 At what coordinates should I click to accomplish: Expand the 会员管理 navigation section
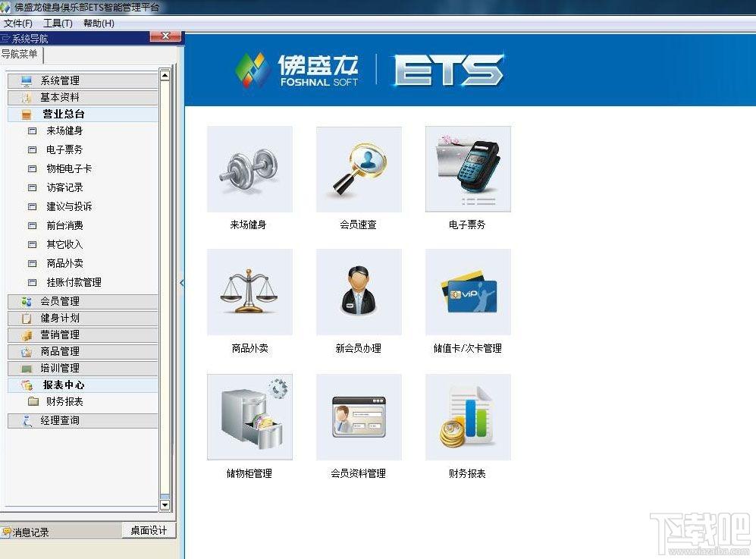tap(83, 301)
